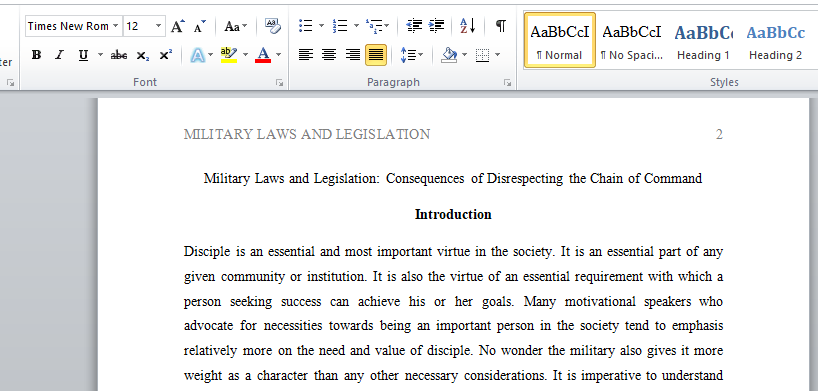Expand line spacing options
Screen dimensions: 818x391
click(412, 55)
